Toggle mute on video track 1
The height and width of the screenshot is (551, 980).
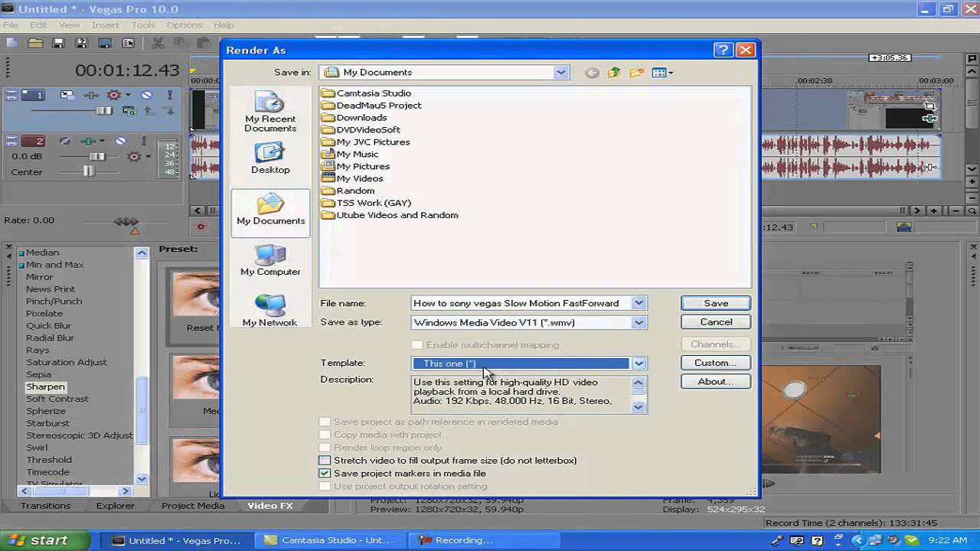tap(146, 95)
